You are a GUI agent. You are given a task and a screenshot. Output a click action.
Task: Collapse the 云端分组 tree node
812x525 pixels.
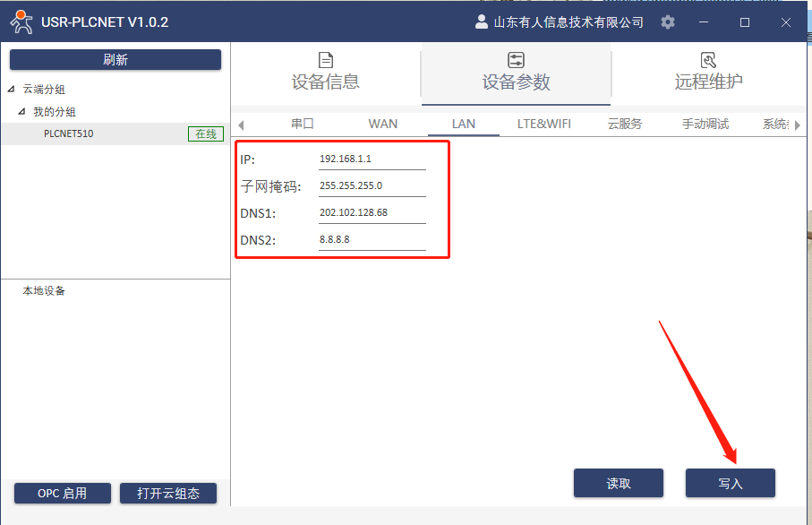[12, 90]
